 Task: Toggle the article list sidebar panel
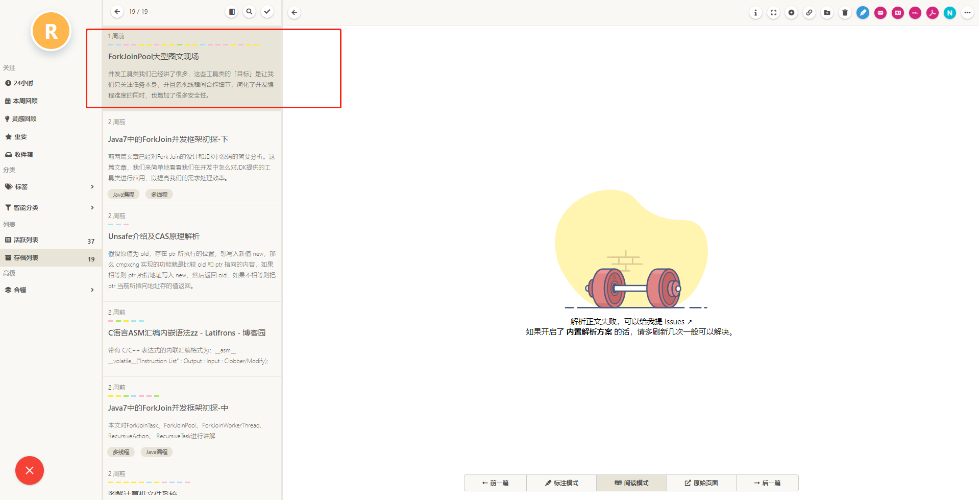(231, 11)
